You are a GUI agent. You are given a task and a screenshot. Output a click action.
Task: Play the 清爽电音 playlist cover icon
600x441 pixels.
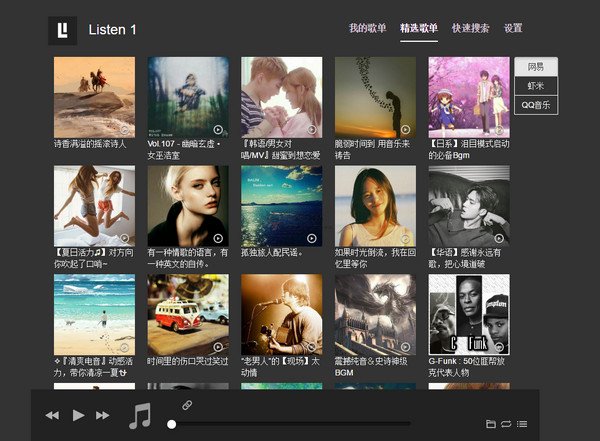tap(124, 347)
